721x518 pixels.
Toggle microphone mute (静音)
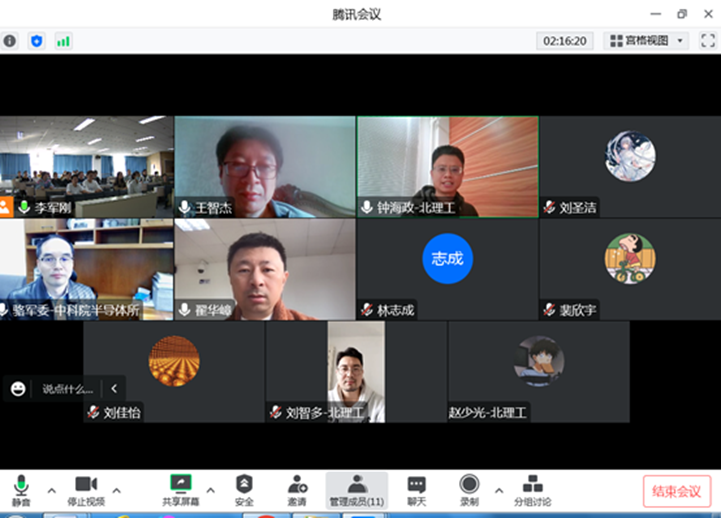21,489
